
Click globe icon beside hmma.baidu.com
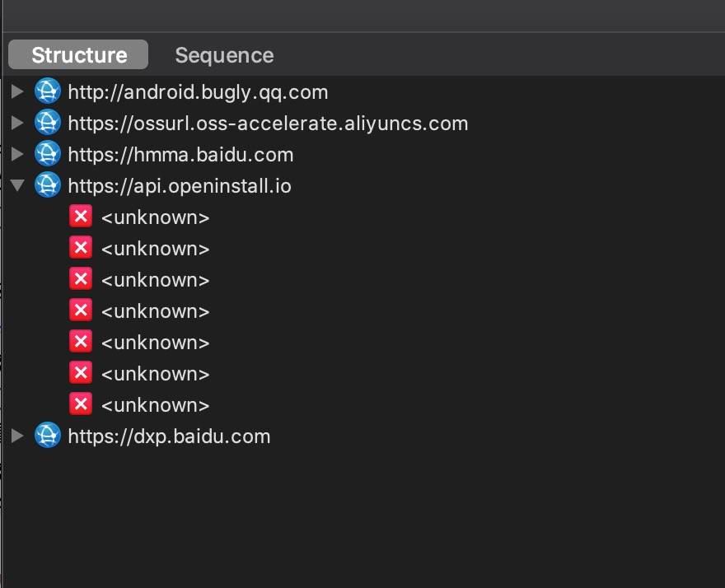coord(48,155)
